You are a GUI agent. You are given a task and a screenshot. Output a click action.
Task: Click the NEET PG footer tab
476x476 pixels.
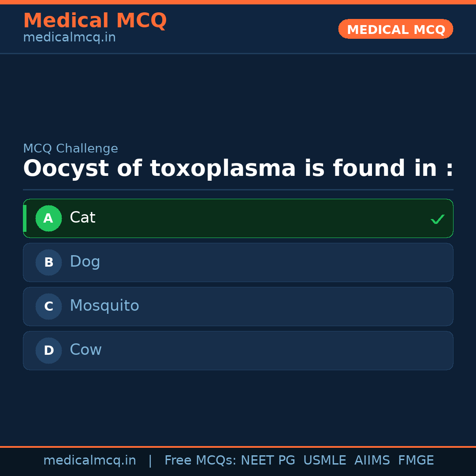tap(268, 460)
